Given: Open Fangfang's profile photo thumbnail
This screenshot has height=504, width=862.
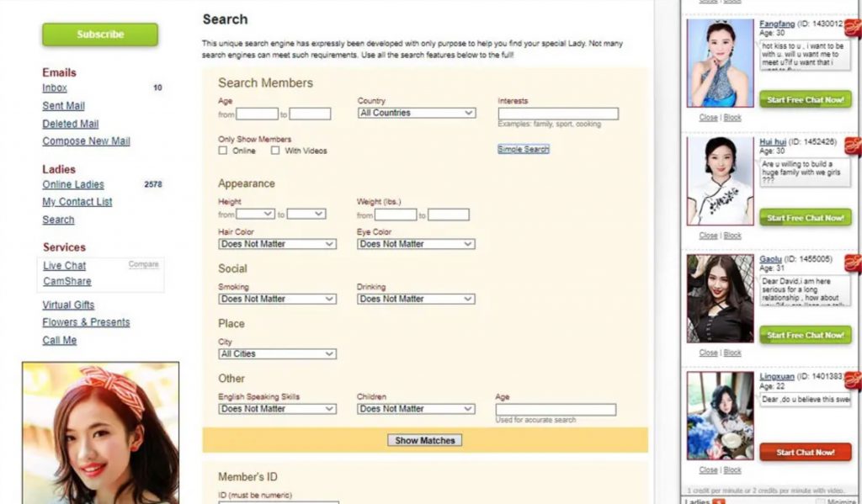Looking at the screenshot, I should [721, 63].
